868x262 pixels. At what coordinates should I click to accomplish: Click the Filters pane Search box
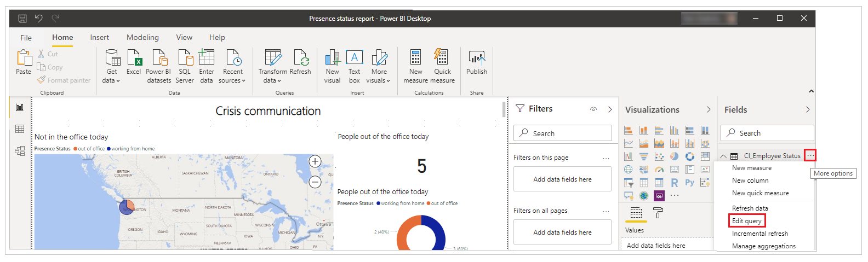(562, 133)
